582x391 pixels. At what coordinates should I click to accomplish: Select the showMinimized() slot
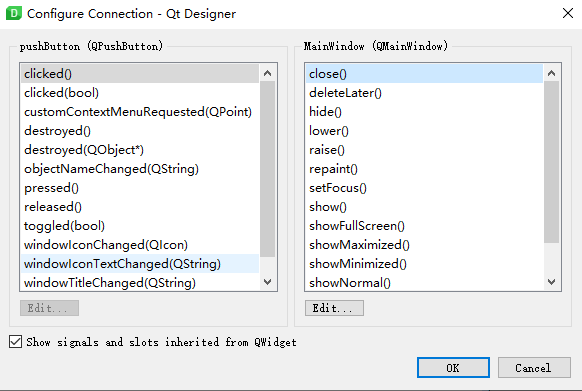424,264
